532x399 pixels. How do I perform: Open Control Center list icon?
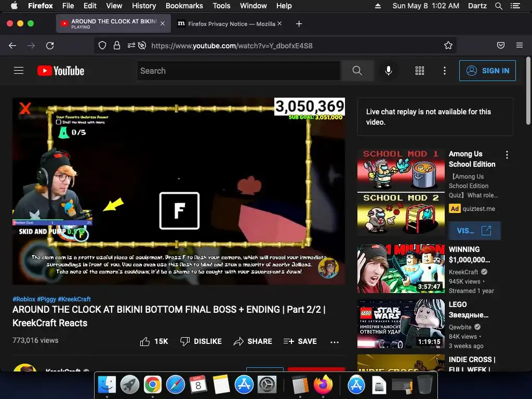click(x=515, y=6)
